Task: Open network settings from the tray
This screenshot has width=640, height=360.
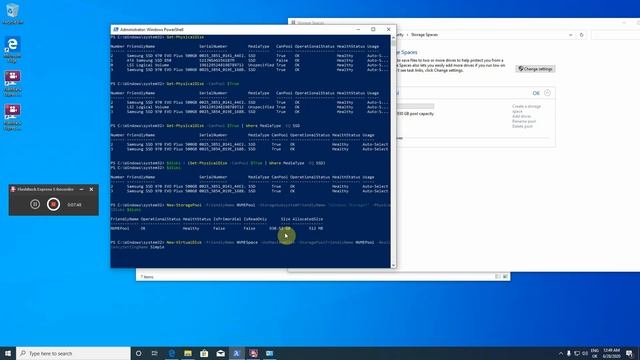Action: click(577, 353)
